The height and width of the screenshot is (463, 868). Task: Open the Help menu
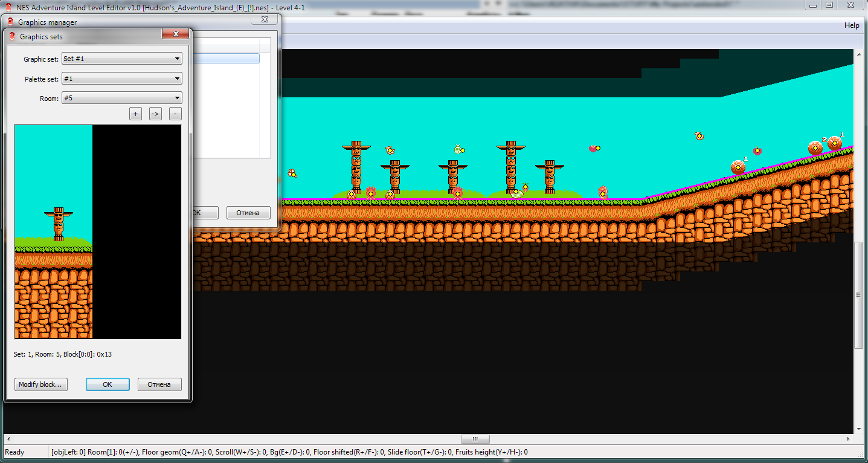click(x=851, y=25)
